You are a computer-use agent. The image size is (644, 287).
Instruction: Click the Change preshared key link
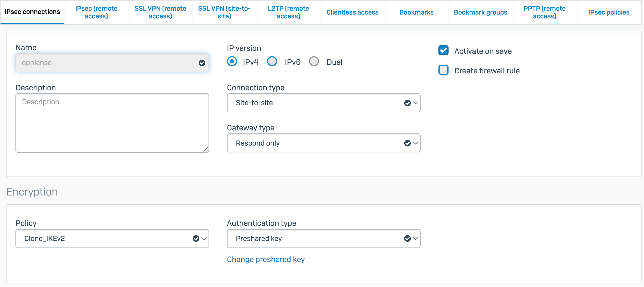point(266,259)
